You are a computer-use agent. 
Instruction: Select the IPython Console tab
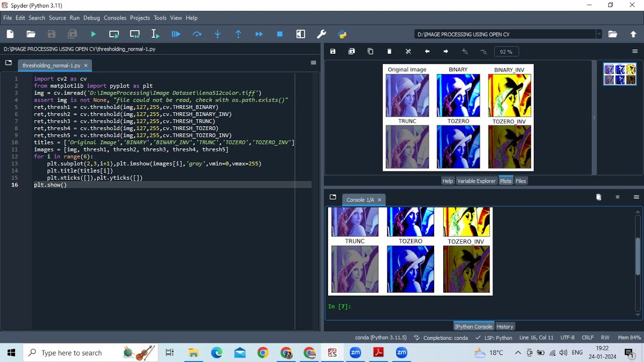(x=473, y=327)
